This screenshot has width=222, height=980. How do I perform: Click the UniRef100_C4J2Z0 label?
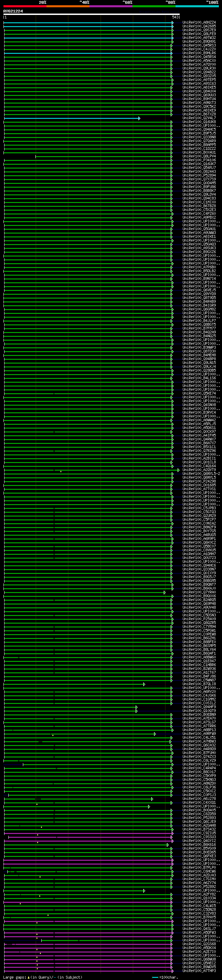coord(199,49)
